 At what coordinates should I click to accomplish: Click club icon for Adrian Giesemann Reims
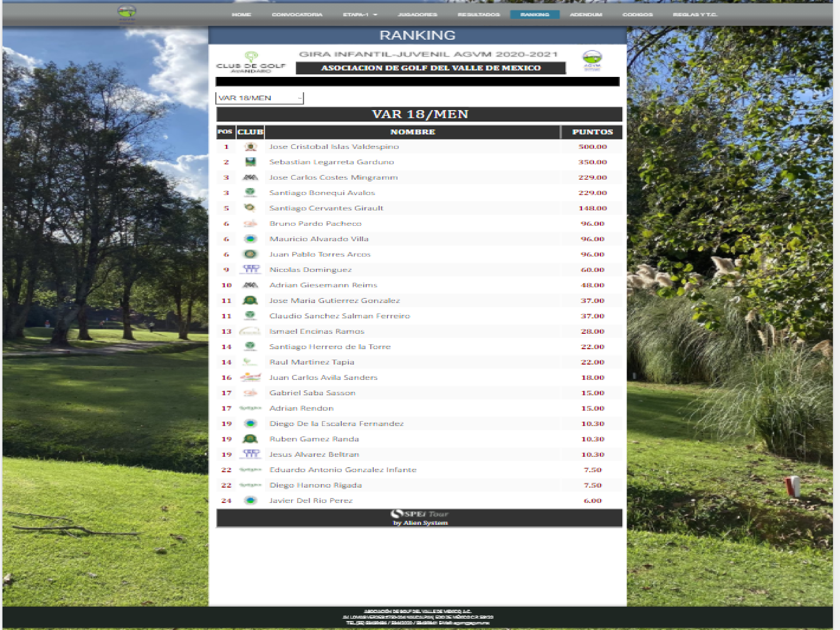(250, 285)
